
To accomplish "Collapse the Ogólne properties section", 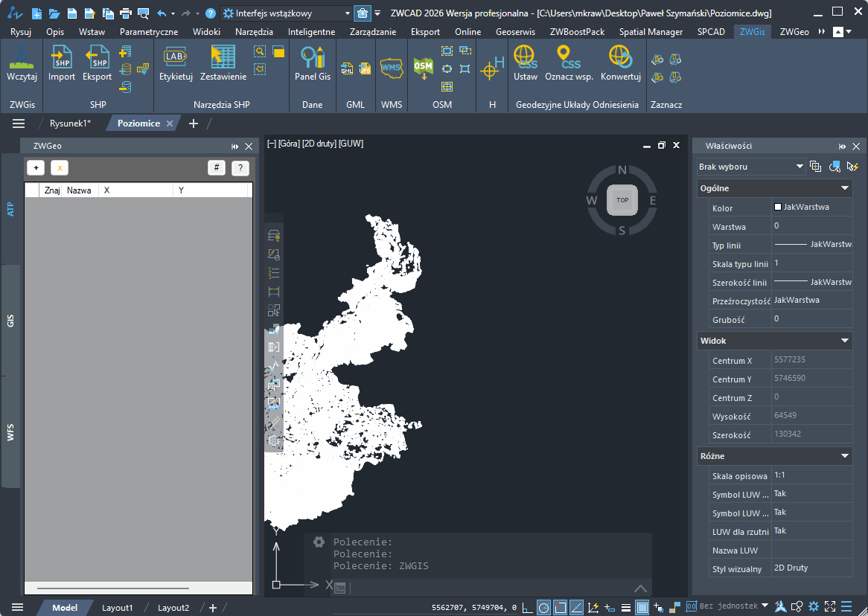I will [x=845, y=188].
